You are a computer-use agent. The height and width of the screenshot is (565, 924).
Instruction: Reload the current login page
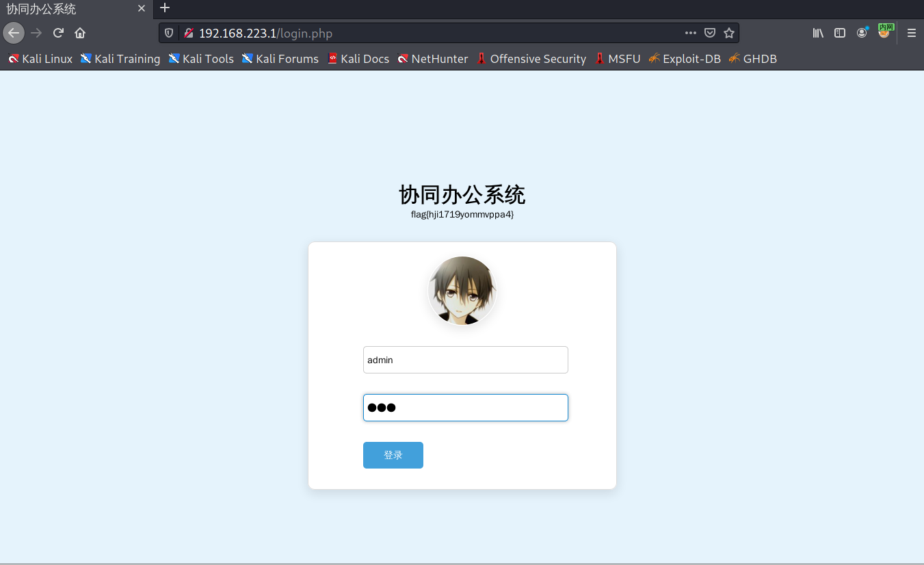click(58, 33)
